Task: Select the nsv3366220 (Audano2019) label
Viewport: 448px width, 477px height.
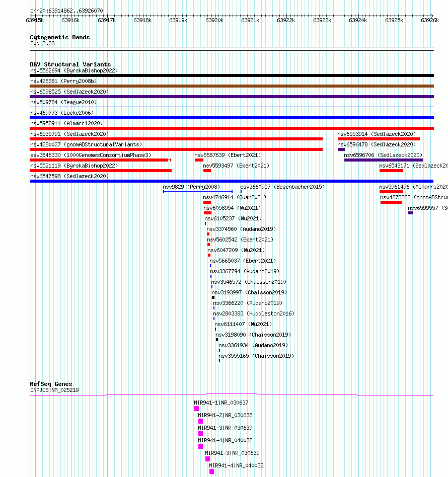Action: [248, 303]
